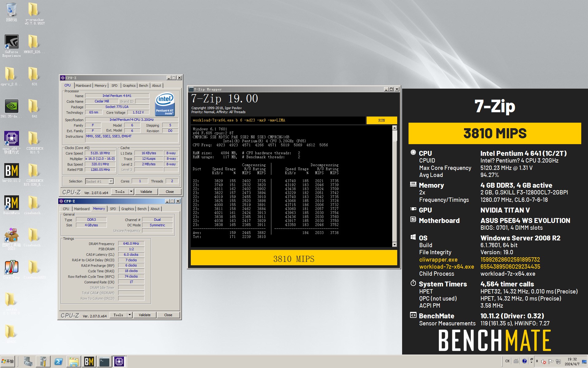Launch the cpuz_x64 shortcut on desktop
Image resolution: width=588 pixels, height=368 pixels.
click(11, 142)
